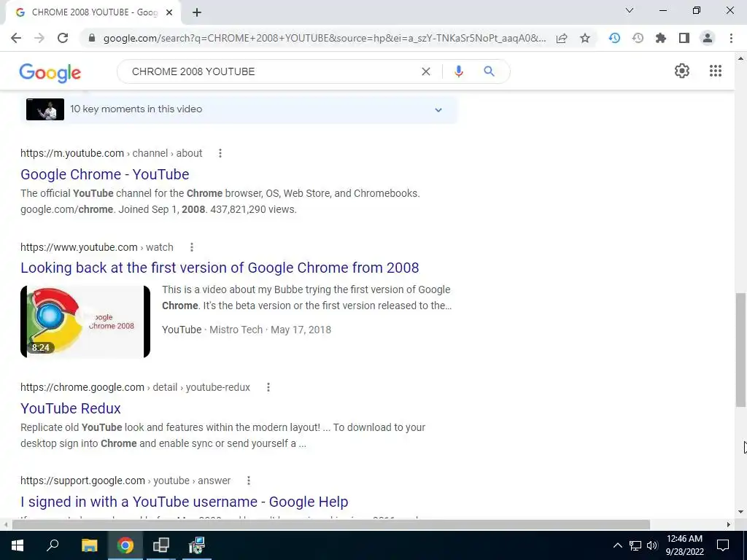Bookmark this page with star icon
This screenshot has height=560, width=747.
(x=585, y=38)
